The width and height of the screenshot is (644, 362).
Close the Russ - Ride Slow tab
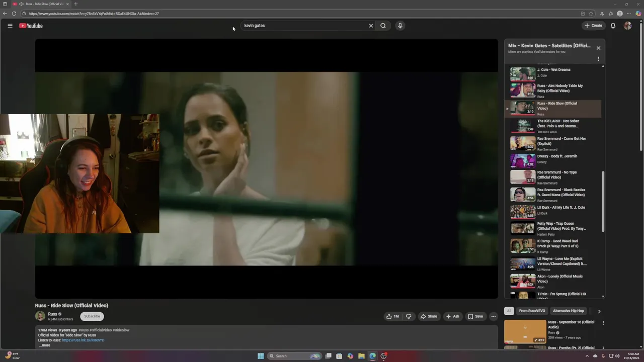point(67,4)
